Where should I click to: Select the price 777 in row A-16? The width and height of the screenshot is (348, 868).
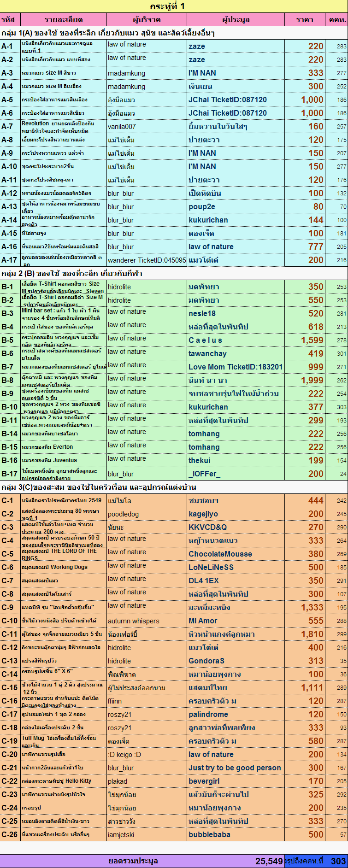pyautogui.click(x=315, y=247)
